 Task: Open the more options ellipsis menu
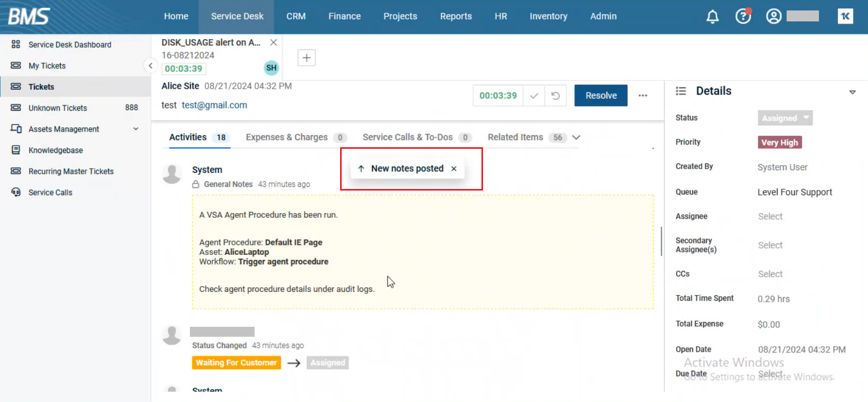pos(643,96)
